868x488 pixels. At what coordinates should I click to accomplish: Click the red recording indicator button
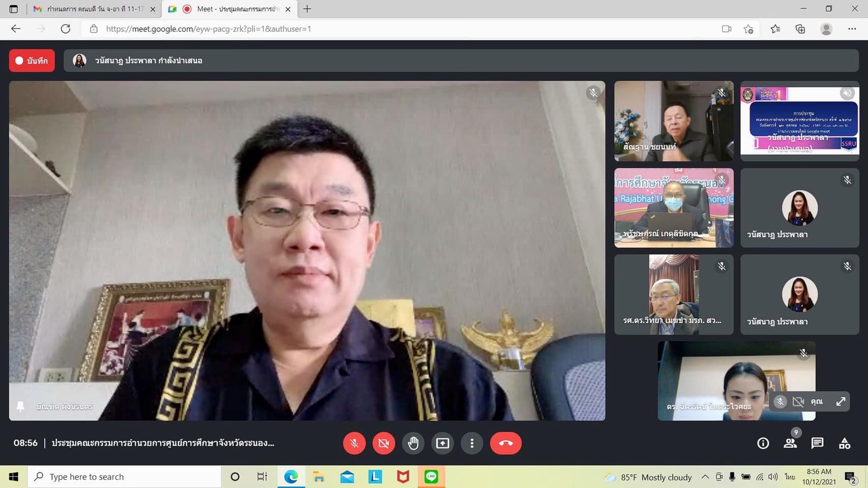[32, 60]
